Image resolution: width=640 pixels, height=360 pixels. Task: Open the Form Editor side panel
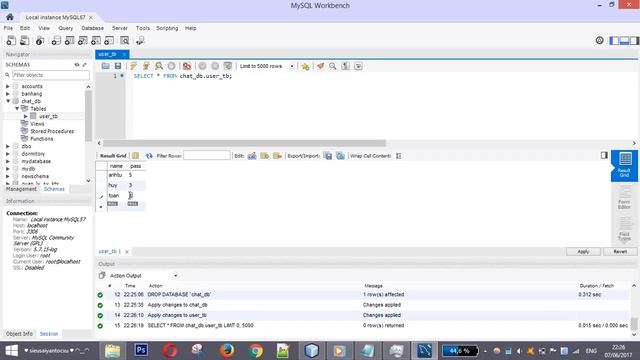pyautogui.click(x=624, y=197)
